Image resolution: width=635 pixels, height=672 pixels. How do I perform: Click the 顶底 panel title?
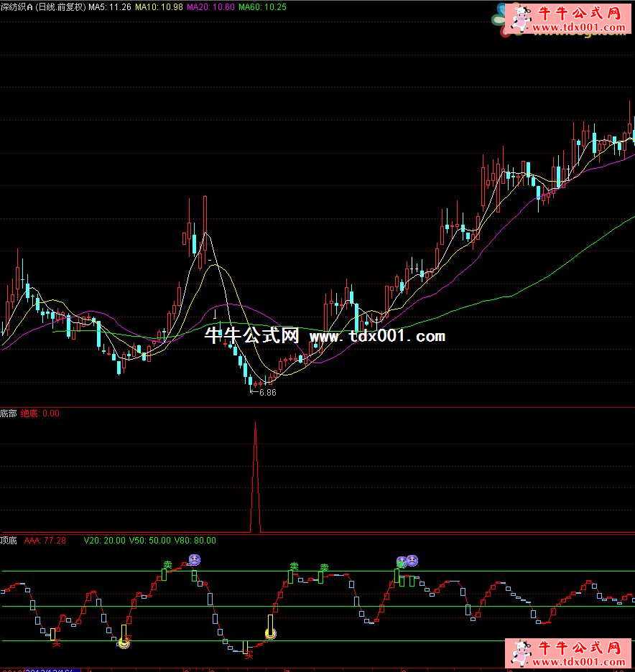click(x=9, y=541)
